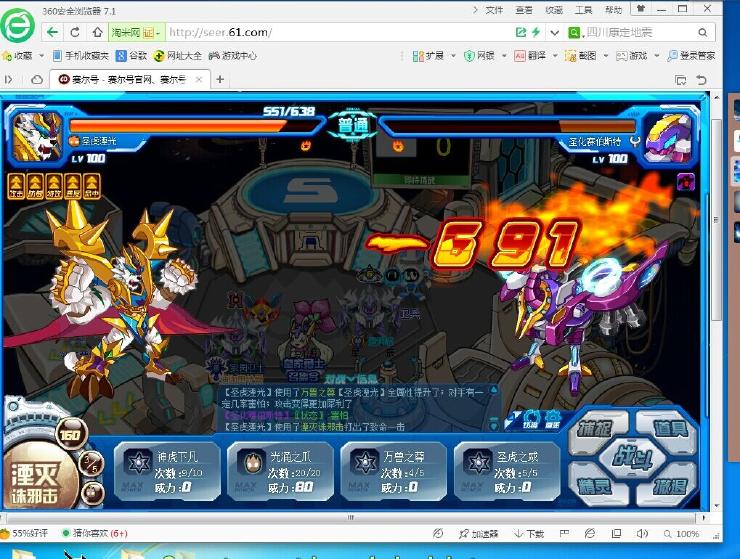Click the green lightning speed mode icon
The image size is (740, 559).
coord(536,32)
